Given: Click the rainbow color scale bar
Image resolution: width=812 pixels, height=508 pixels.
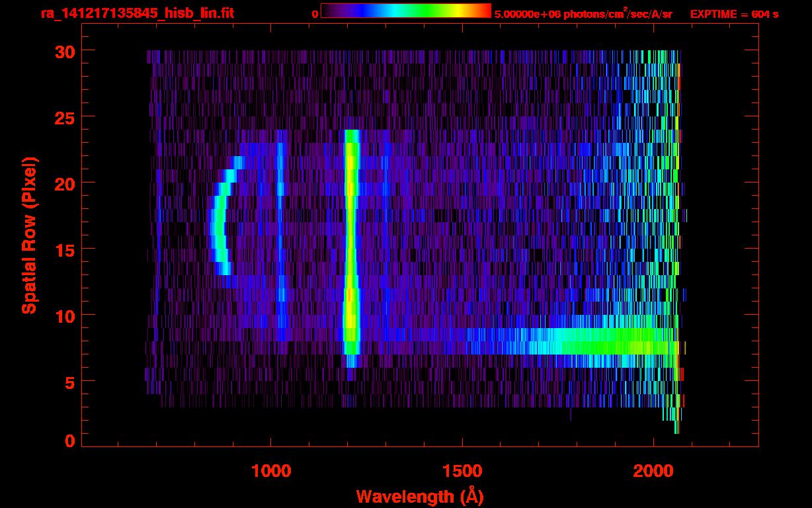Looking at the screenshot, I should tap(406, 11).
